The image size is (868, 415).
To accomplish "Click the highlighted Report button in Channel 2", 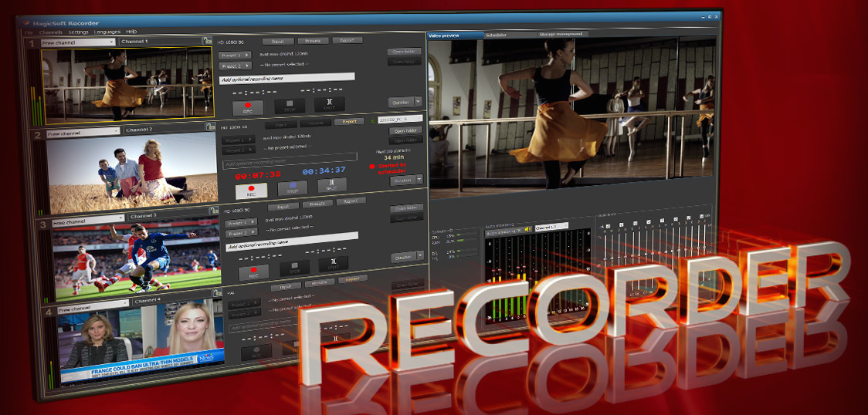I will [x=350, y=122].
